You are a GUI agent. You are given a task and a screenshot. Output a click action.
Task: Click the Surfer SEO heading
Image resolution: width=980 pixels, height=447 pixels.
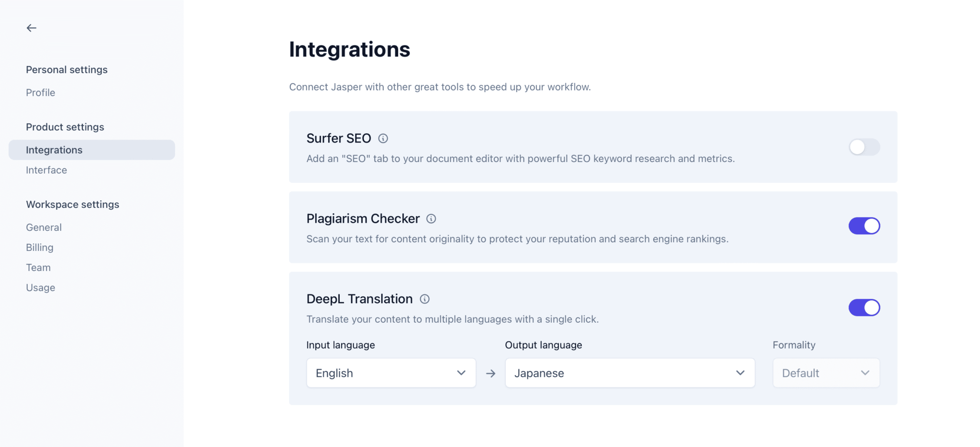[x=338, y=139]
